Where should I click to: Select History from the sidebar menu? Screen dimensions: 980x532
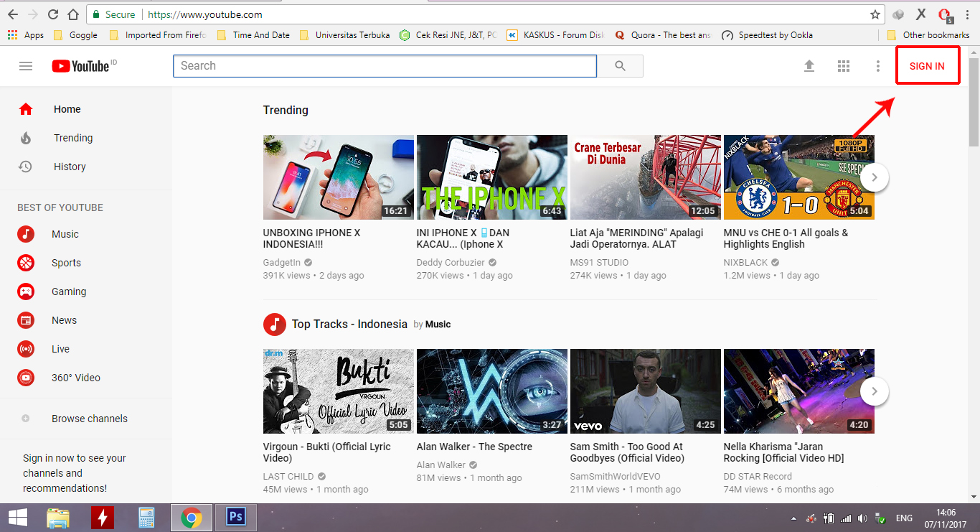click(70, 167)
